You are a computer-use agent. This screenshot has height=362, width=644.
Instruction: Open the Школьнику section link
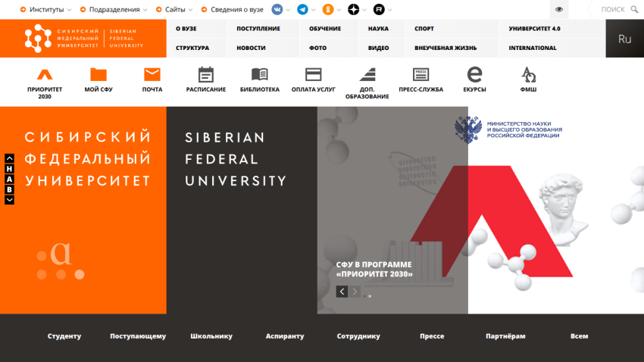[211, 336]
